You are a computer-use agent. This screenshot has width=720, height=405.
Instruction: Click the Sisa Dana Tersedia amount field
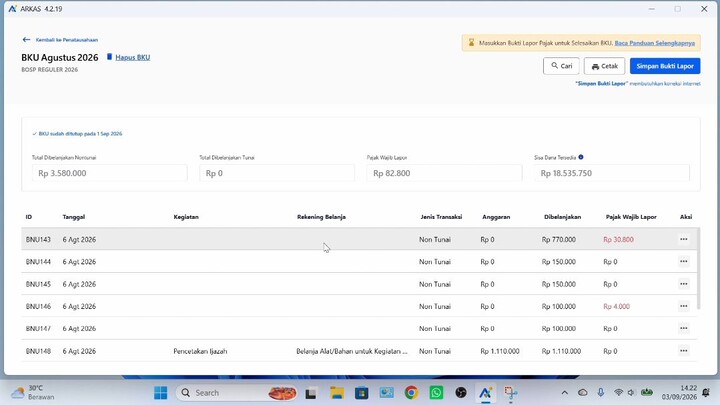(x=612, y=173)
